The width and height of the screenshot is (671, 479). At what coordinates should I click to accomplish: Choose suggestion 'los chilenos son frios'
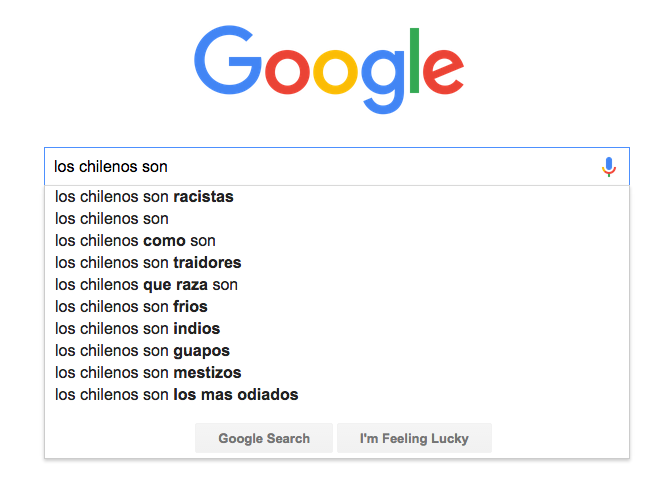337,307
